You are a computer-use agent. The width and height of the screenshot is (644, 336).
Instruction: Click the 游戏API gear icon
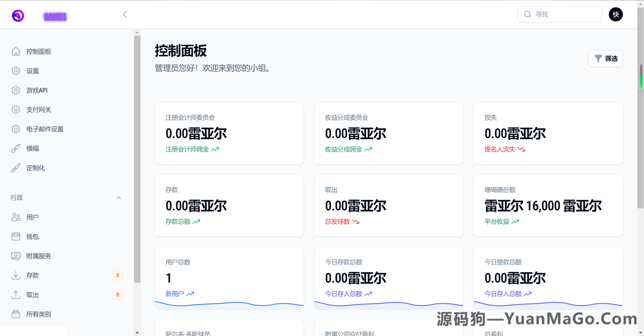point(16,90)
